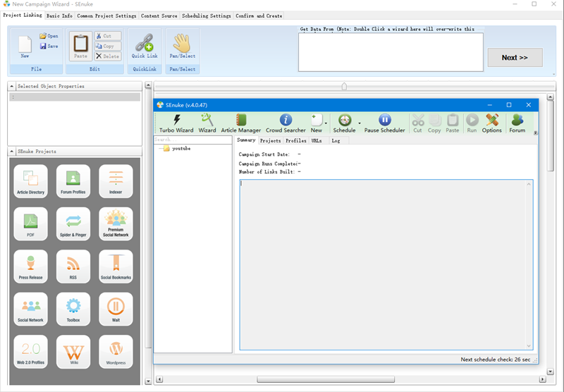Viewport: 564px width, 392px height.
Task: Click the New item icon in SEnuke toolbar
Action: pyautogui.click(x=317, y=123)
